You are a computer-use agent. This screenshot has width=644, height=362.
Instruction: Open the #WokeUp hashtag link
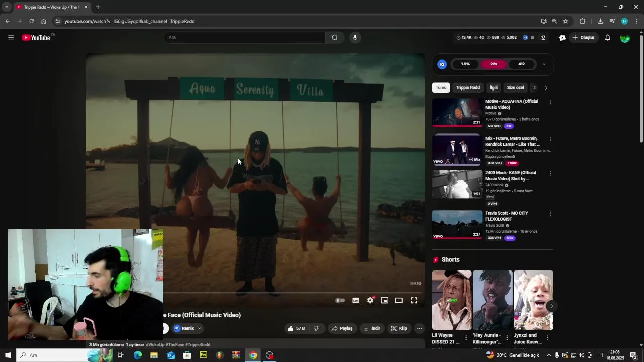(154, 345)
